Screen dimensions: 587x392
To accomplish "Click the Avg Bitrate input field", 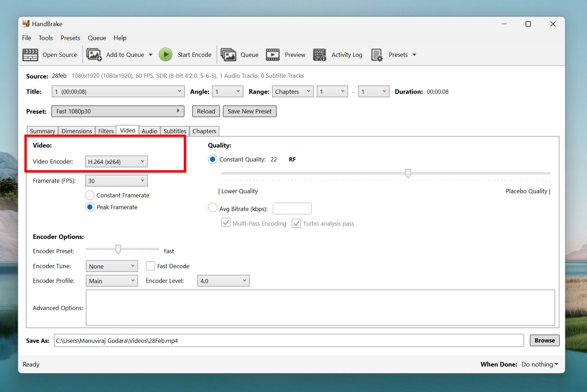I will pos(292,209).
